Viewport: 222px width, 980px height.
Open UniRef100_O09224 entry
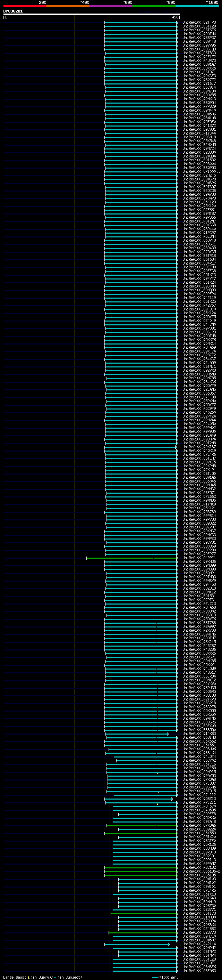[199, 829]
